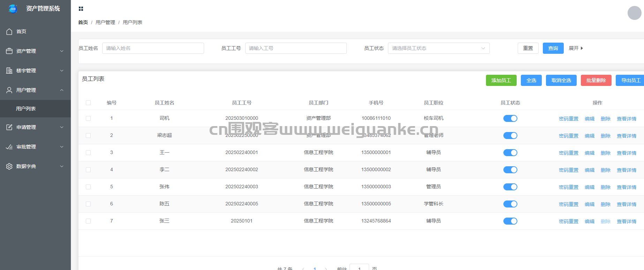Click 密码重置 link for employee 张伟

(x=568, y=187)
